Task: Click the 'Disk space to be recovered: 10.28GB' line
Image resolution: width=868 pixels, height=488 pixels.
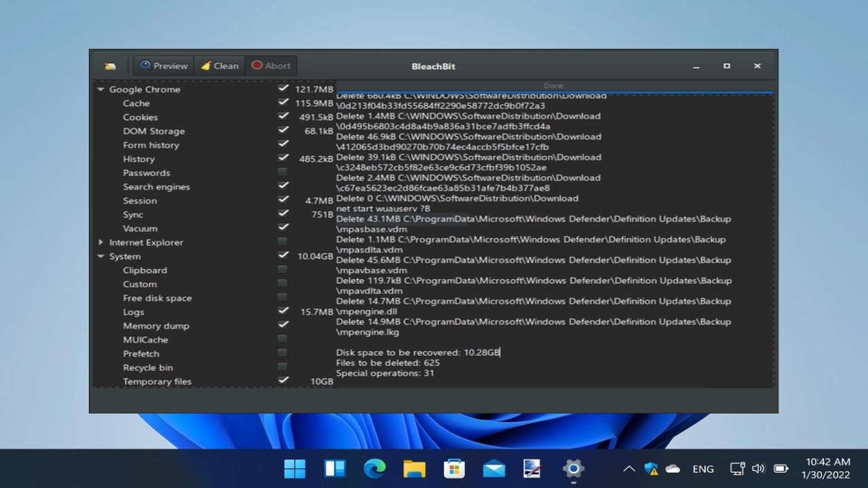Action: pos(418,352)
